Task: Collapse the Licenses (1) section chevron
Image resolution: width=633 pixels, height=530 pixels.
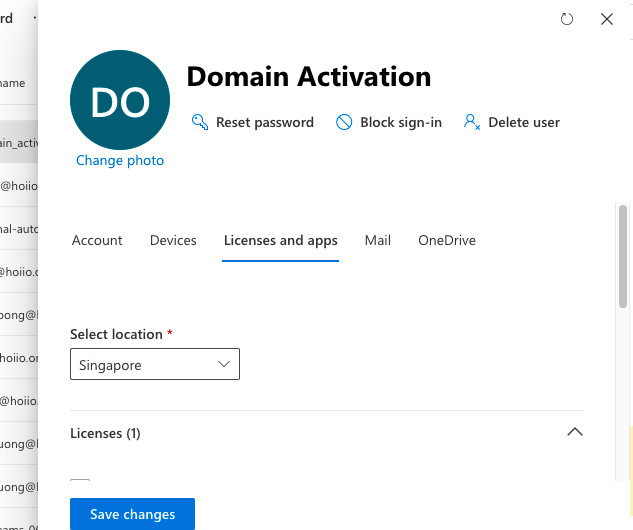Action: 575,432
